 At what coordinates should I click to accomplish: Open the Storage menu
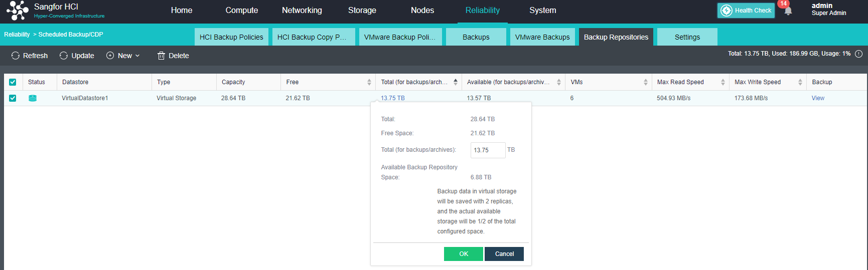point(362,11)
